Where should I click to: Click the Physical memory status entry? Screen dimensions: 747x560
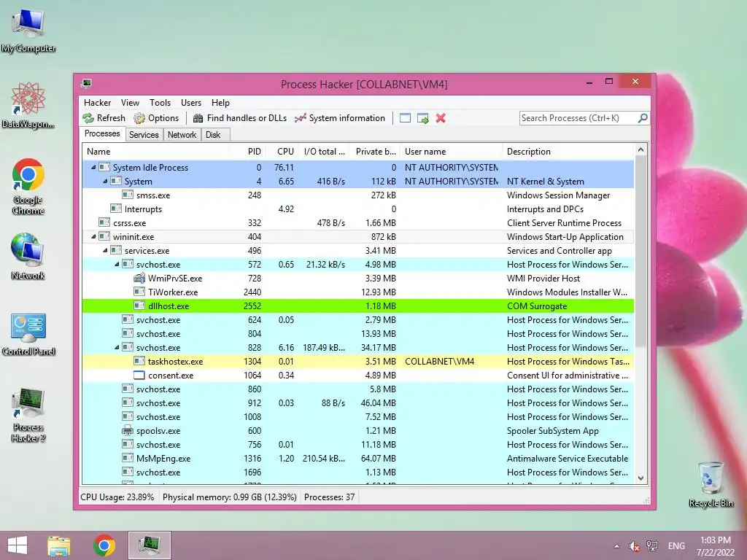pyautogui.click(x=230, y=497)
